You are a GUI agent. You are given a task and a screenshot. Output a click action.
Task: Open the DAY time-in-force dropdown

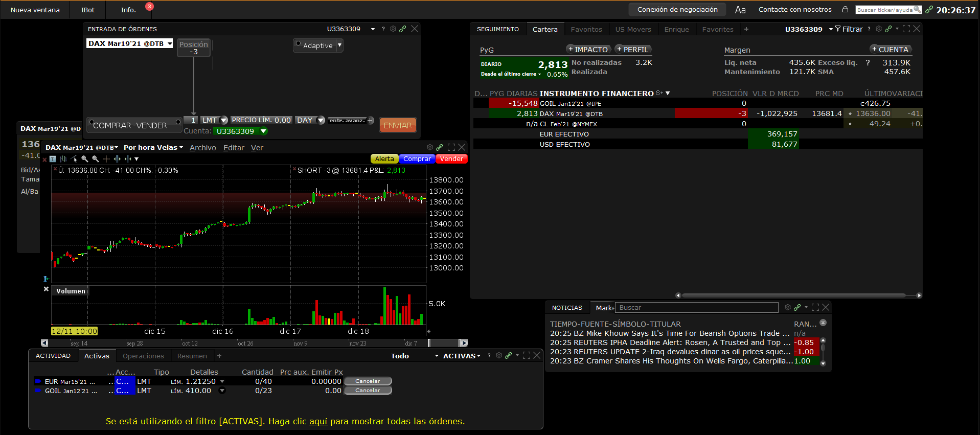pyautogui.click(x=321, y=121)
